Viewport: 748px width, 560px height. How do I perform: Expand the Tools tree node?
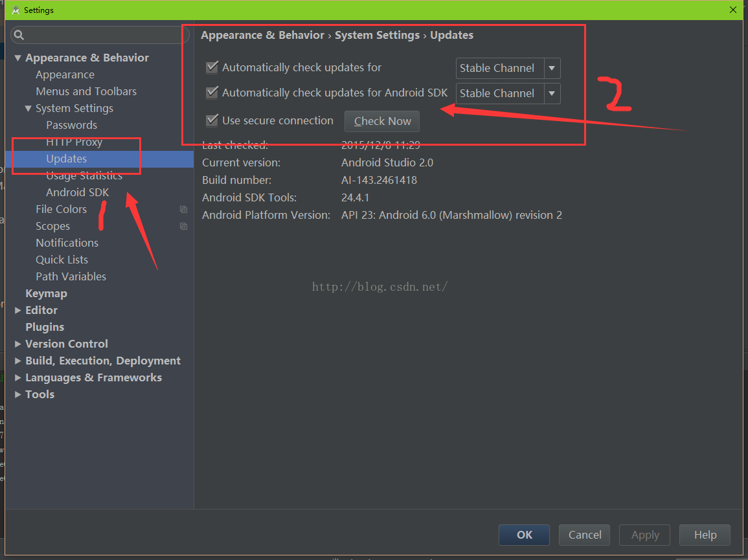pyautogui.click(x=17, y=394)
